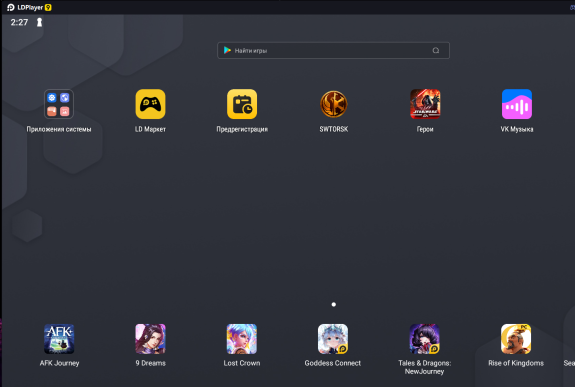This screenshot has width=575, height=387.
Task: Launch LD Маркет app
Action: coord(150,104)
